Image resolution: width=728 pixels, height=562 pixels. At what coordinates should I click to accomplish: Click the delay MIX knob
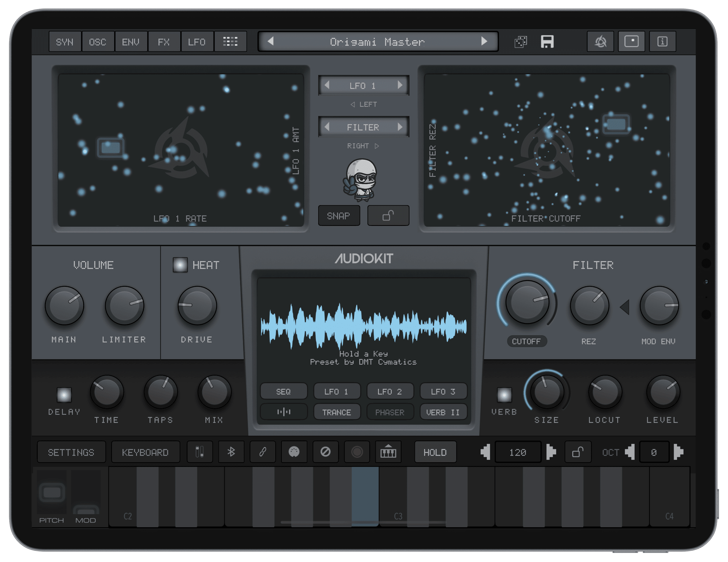[x=214, y=392]
